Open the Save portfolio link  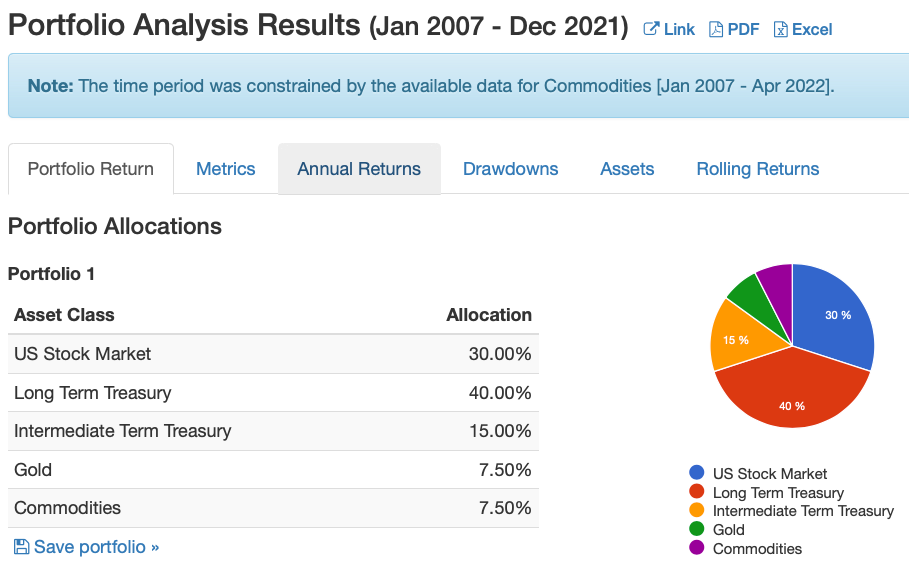[x=86, y=546]
